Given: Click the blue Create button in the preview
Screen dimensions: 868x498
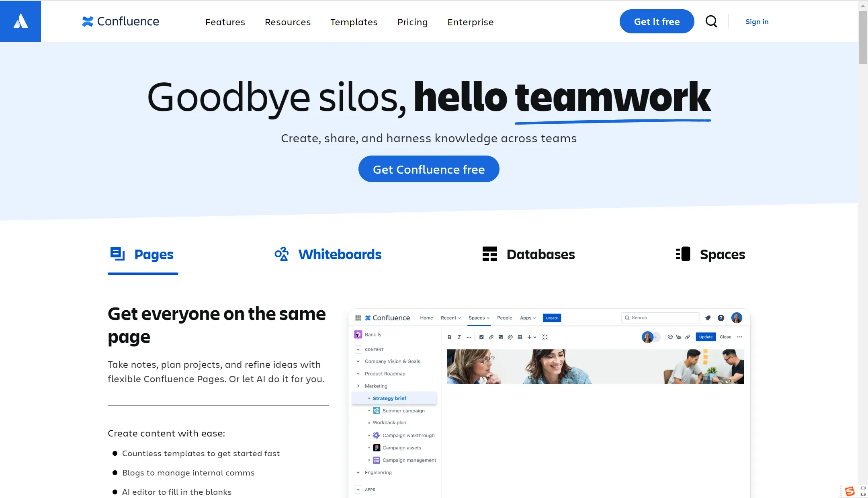Looking at the screenshot, I should click(x=552, y=318).
